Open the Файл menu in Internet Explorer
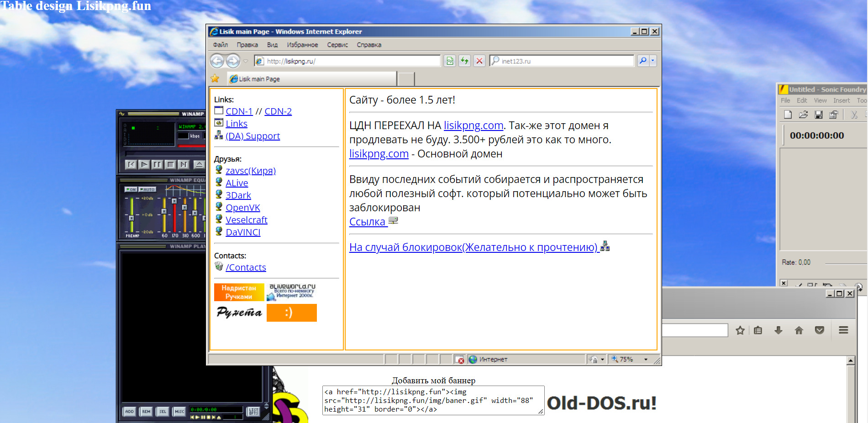 point(221,45)
